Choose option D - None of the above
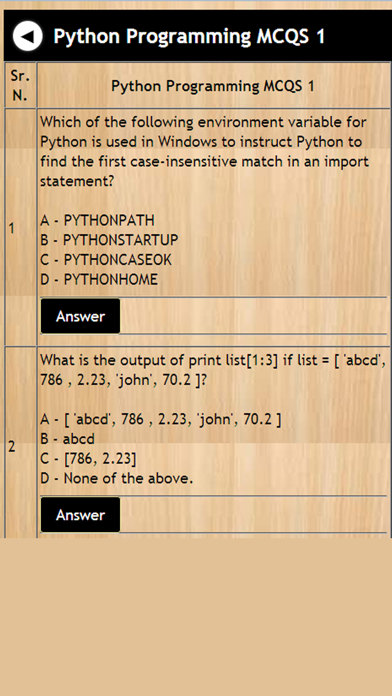This screenshot has width=392, height=696. pyautogui.click(x=117, y=478)
